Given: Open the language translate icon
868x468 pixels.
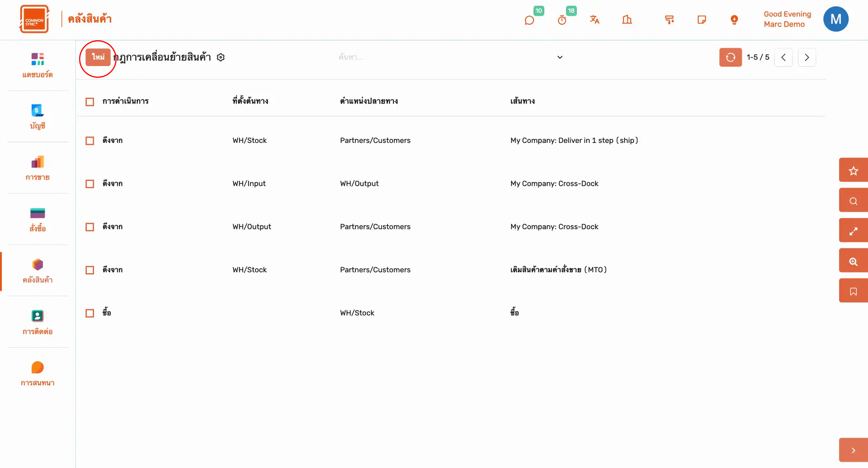Looking at the screenshot, I should click(x=594, y=19).
